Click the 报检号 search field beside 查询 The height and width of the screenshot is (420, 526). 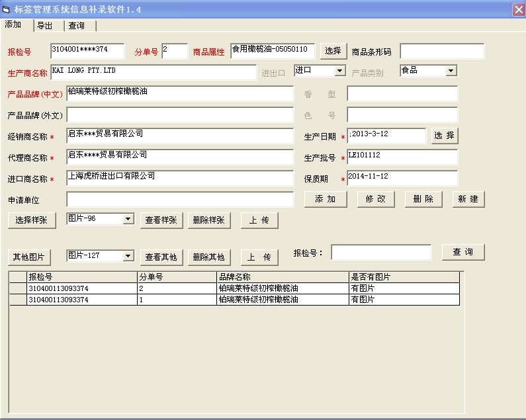click(x=381, y=252)
